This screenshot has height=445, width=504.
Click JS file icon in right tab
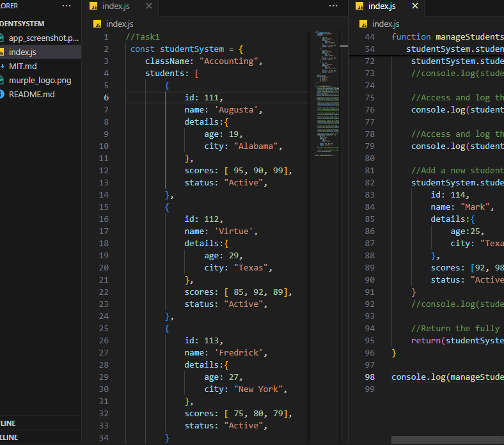coord(359,6)
